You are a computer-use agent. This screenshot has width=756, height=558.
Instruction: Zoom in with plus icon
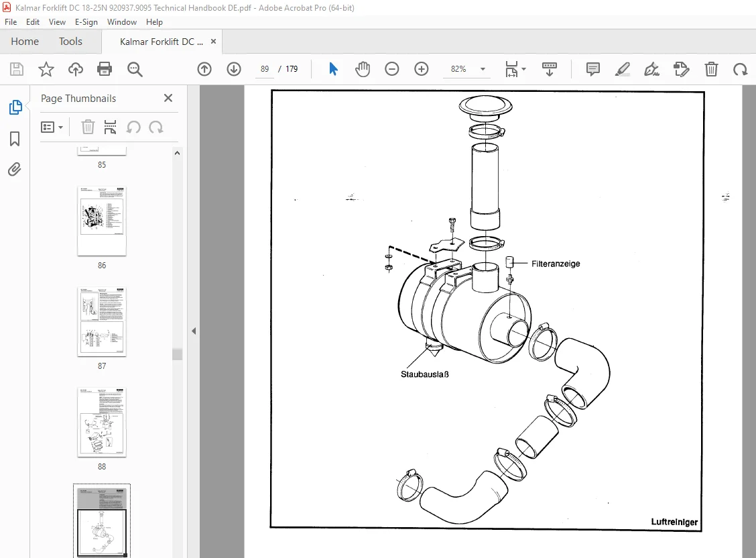coord(422,69)
